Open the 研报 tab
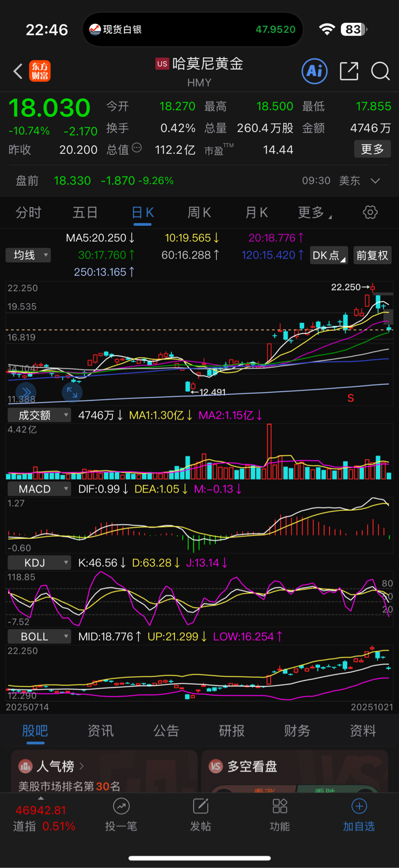 [x=232, y=731]
